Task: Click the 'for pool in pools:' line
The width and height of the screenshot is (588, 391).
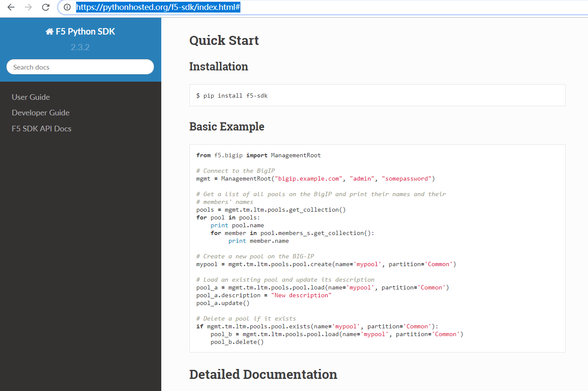Action: coord(228,217)
